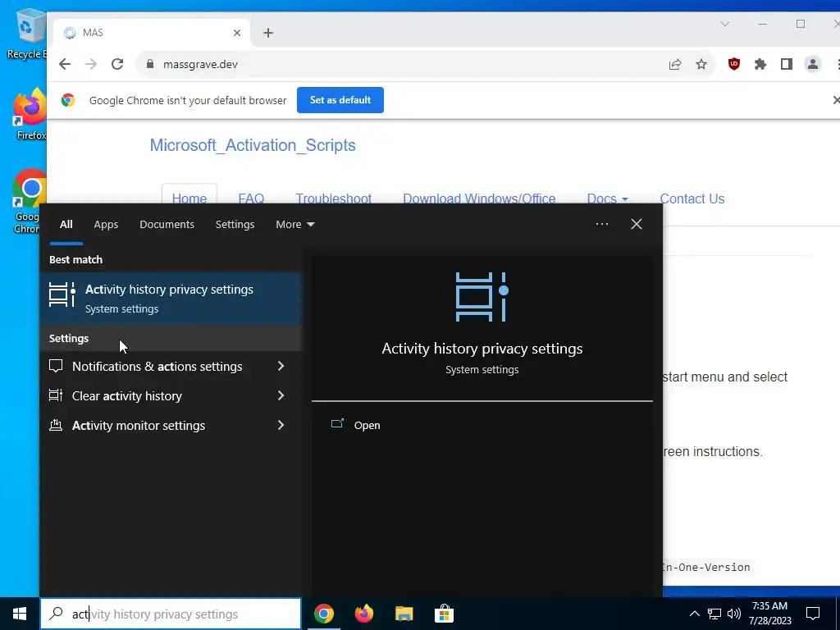Click the large Activity history preview icon
Screen dimensions: 840x630
482,297
